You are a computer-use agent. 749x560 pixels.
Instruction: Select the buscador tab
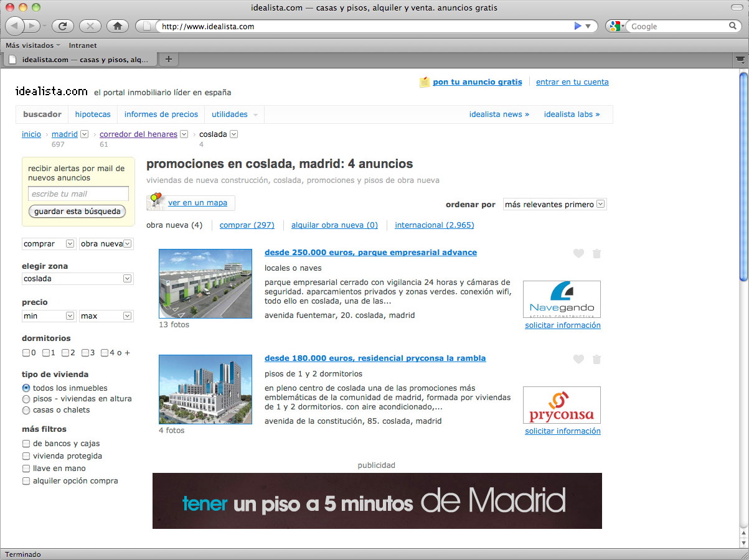pyautogui.click(x=42, y=114)
